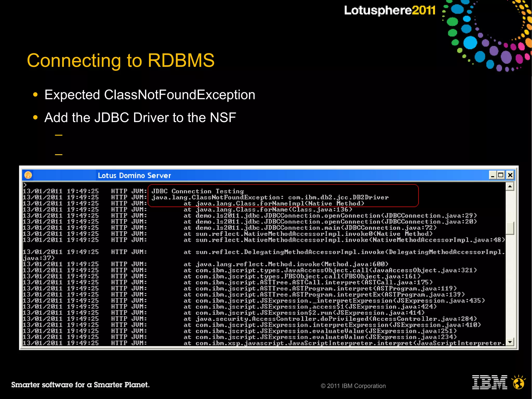Image resolution: width=532 pixels, height=399 pixels.
Task: Click the Lotusphere2011 logo text
Action: (x=390, y=11)
